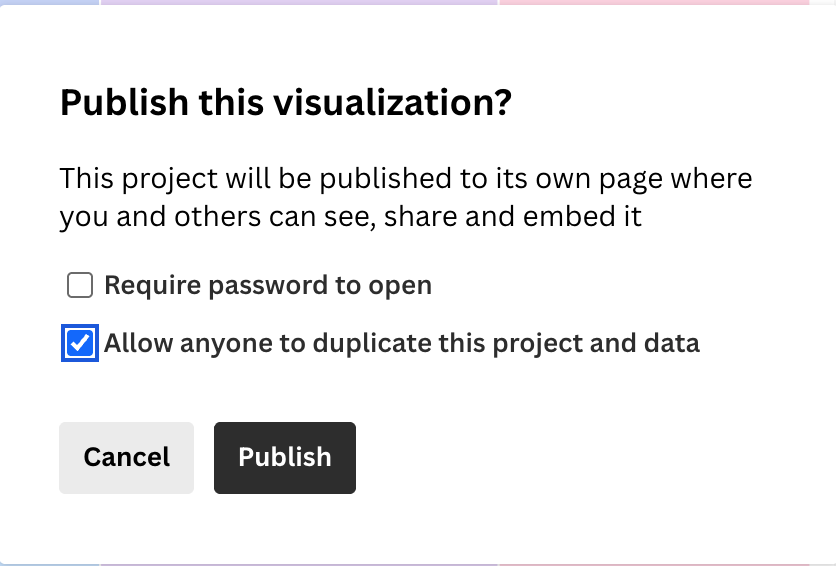Uncheck Allow anyone to duplicate checkbox
This screenshot has width=836, height=566.
tap(80, 344)
